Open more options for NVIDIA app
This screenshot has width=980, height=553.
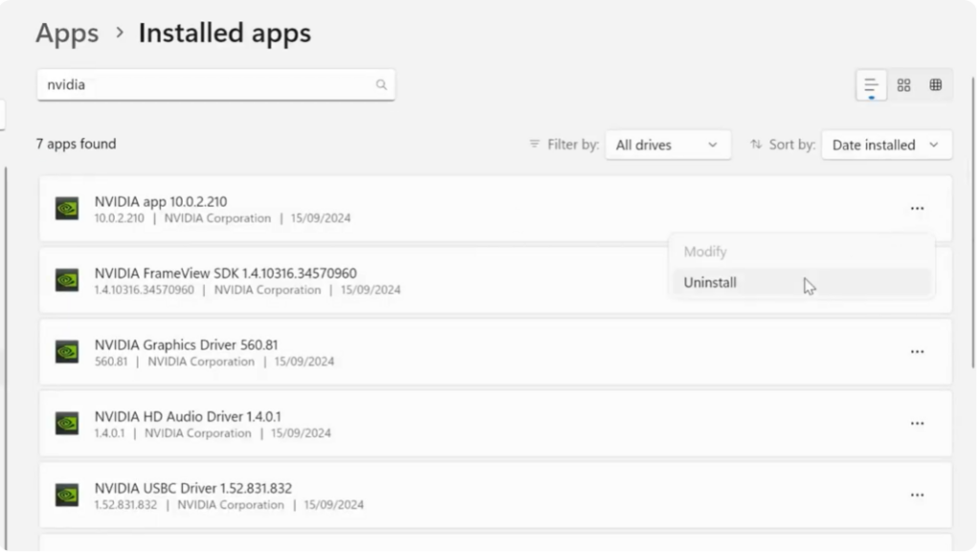pos(917,209)
